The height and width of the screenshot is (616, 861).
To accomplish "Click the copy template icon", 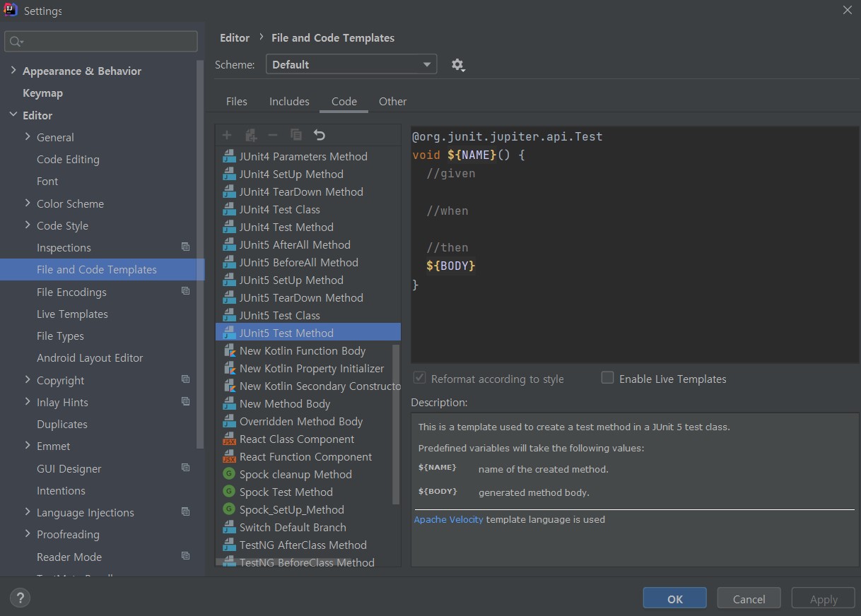I will pyautogui.click(x=296, y=135).
